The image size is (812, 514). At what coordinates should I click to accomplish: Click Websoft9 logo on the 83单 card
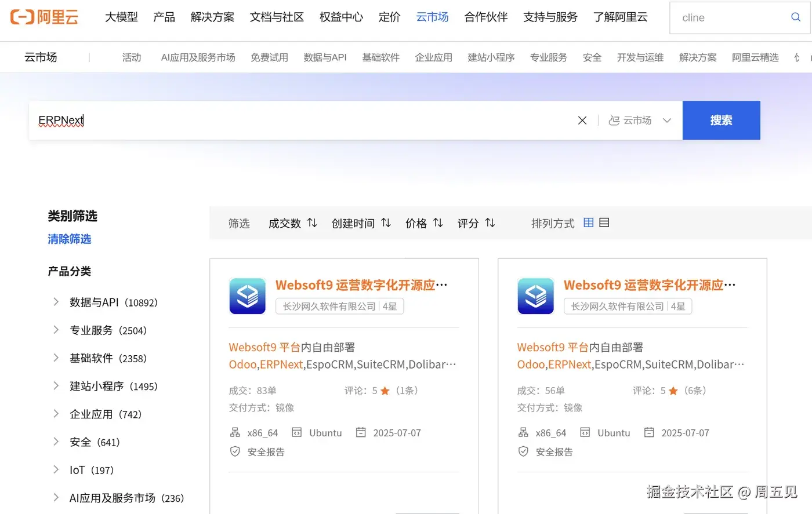[x=248, y=296]
